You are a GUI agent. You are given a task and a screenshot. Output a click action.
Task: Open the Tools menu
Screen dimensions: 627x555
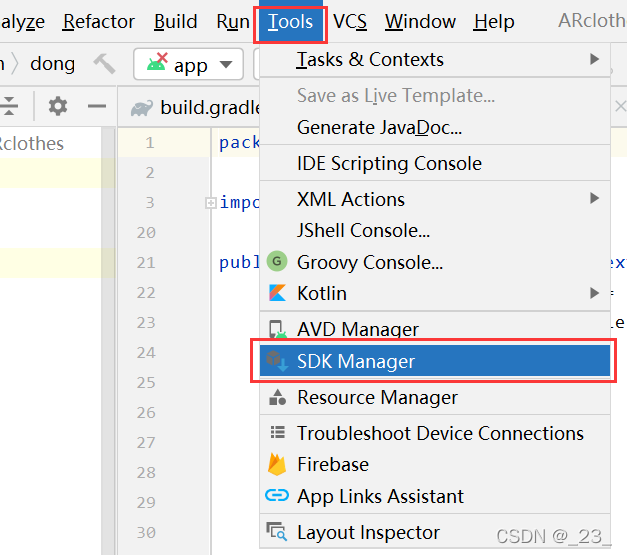tap(290, 22)
